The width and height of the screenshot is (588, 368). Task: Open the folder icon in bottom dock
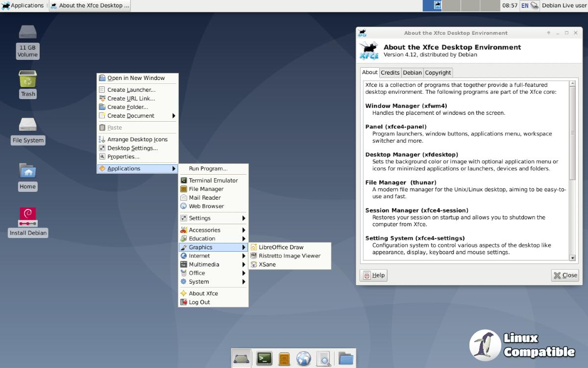(345, 359)
